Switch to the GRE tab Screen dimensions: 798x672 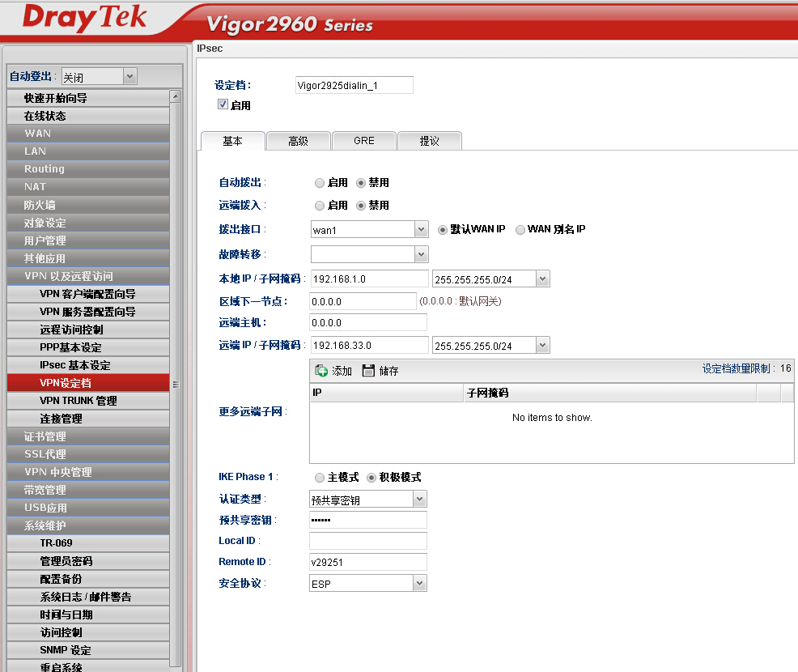(364, 141)
